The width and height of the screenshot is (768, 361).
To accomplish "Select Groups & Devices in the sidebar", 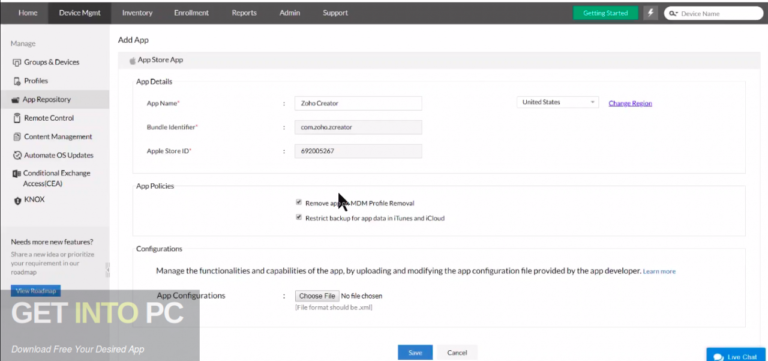I will [51, 62].
